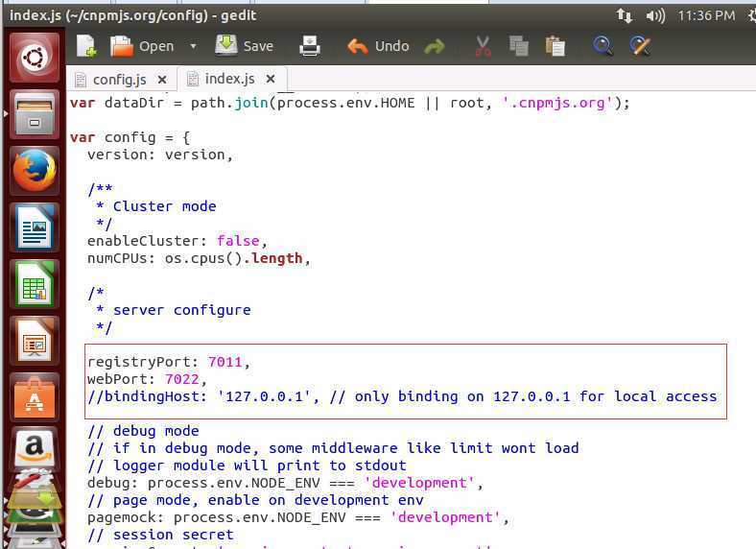Undo the last edit
The height and width of the screenshot is (549, 756).
(x=378, y=46)
